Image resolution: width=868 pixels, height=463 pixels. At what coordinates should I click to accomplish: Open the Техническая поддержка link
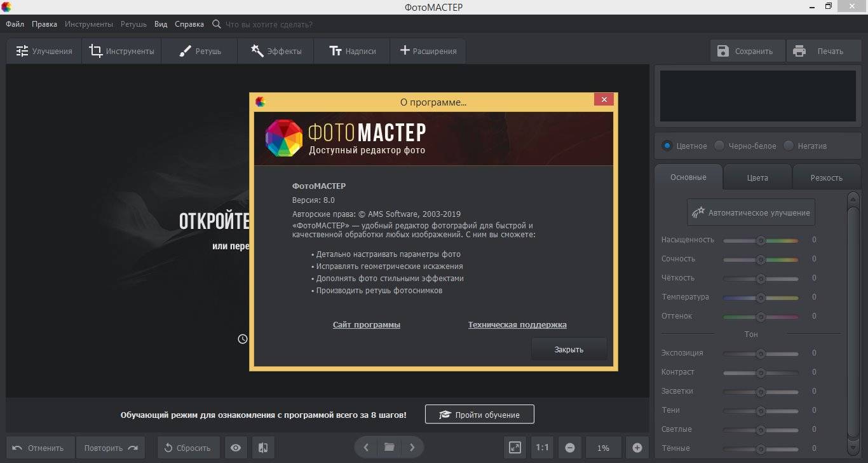(x=517, y=324)
